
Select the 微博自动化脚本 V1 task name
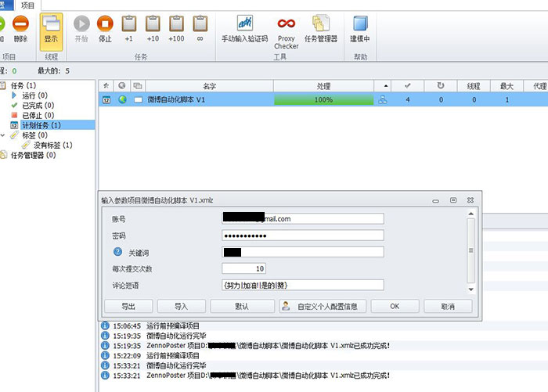pos(176,99)
